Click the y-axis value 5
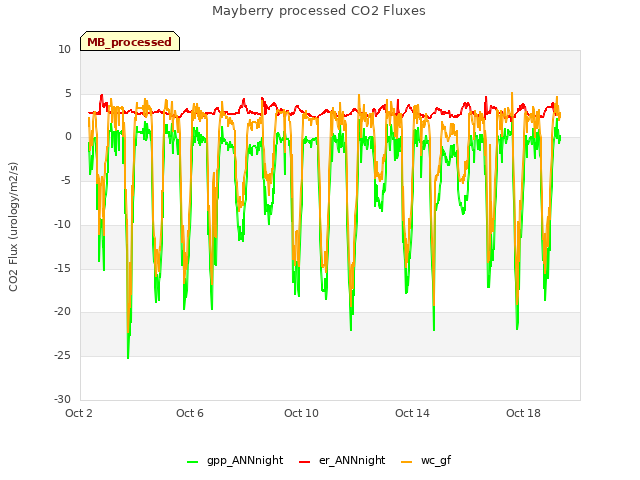 click(x=68, y=93)
